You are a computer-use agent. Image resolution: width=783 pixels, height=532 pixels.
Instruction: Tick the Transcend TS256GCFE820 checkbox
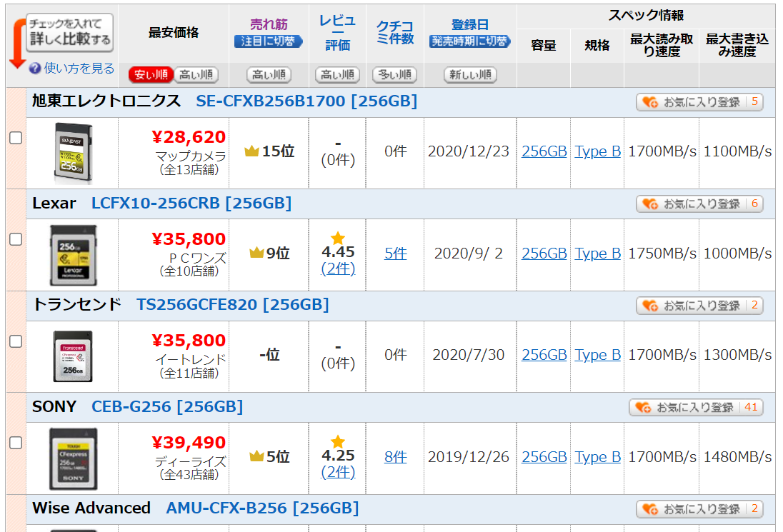pos(16,341)
